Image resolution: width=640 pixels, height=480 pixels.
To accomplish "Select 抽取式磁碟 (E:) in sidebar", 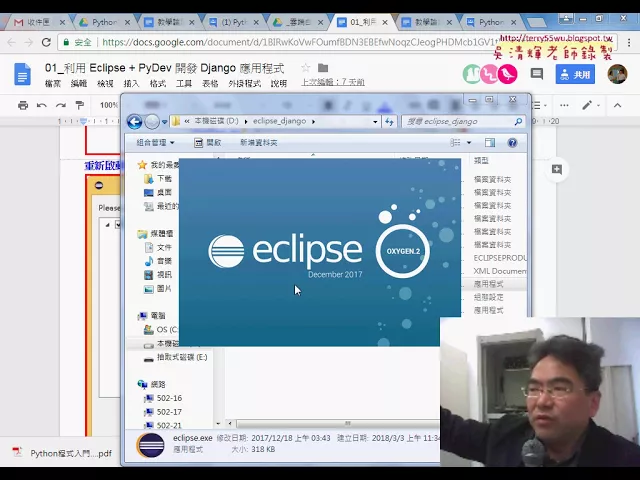I will [176, 357].
